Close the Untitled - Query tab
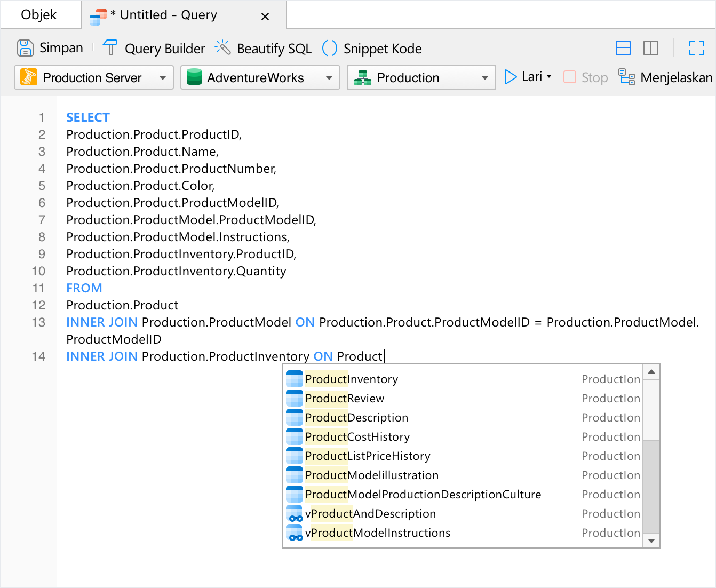The height and width of the screenshot is (588, 716). coord(265,17)
